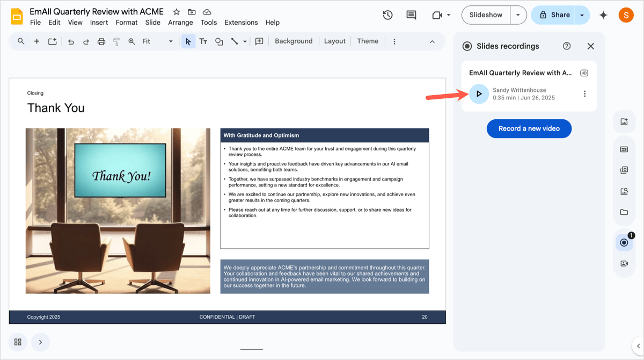Open the comments icon
This screenshot has height=360, width=644.
[x=411, y=15]
